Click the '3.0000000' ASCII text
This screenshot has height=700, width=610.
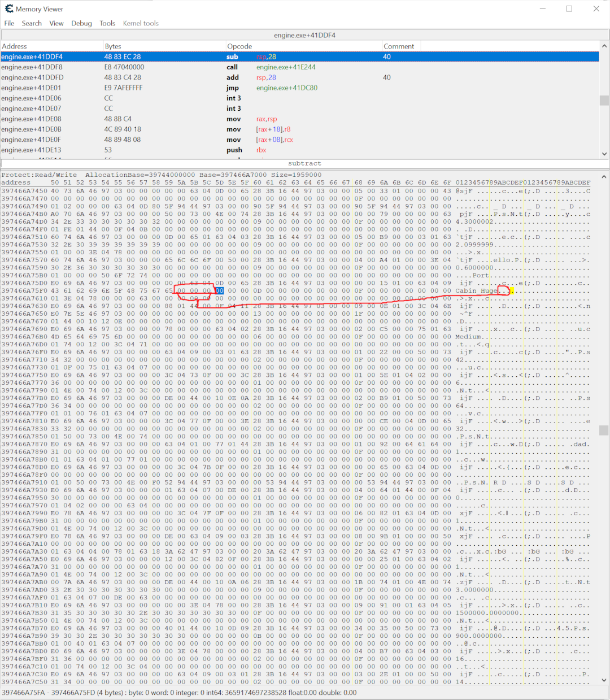[474, 590]
